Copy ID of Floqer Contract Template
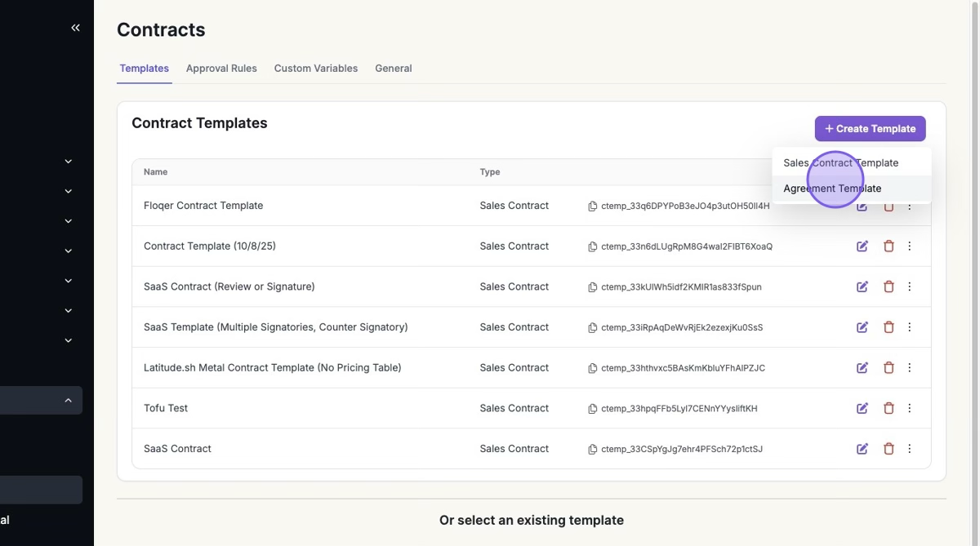Viewport: 980px width, 546px height. [593, 206]
